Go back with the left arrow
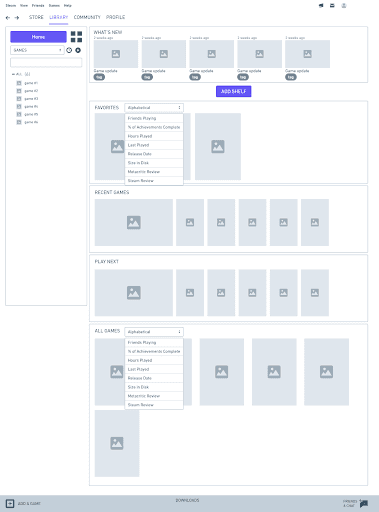 [8, 18]
